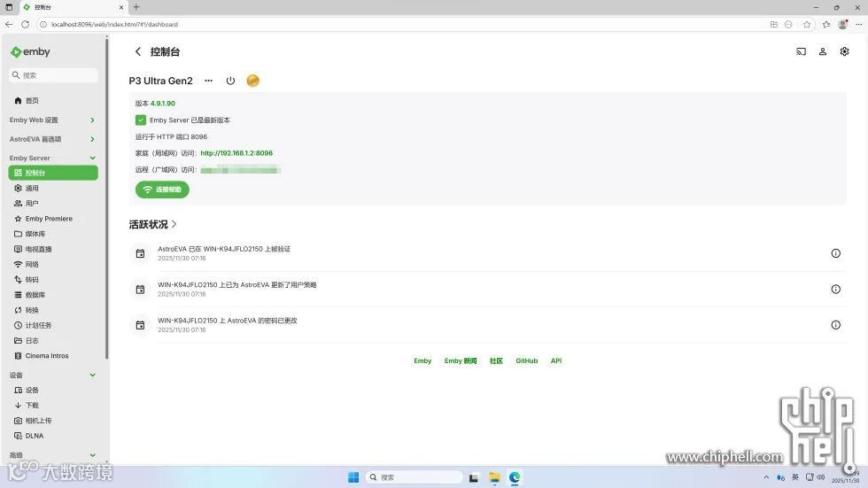Open 数据库 in sidebar
Image resolution: width=868 pixels, height=488 pixels.
click(53, 295)
